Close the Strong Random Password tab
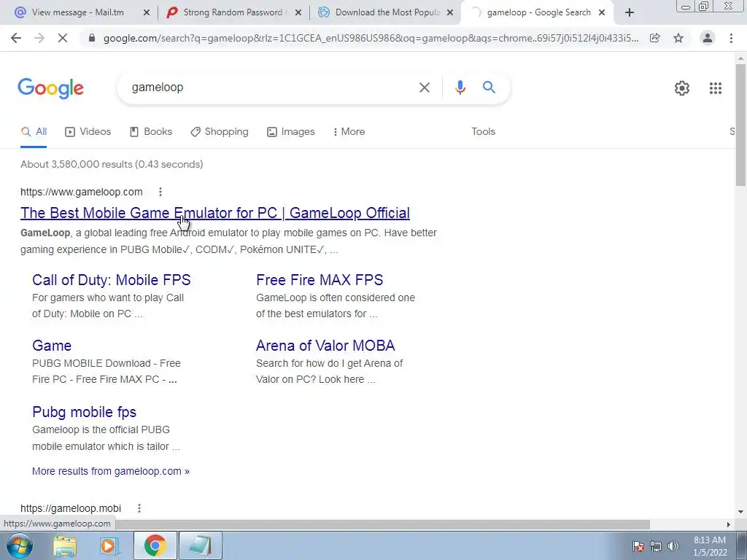The width and height of the screenshot is (747, 560). click(298, 13)
